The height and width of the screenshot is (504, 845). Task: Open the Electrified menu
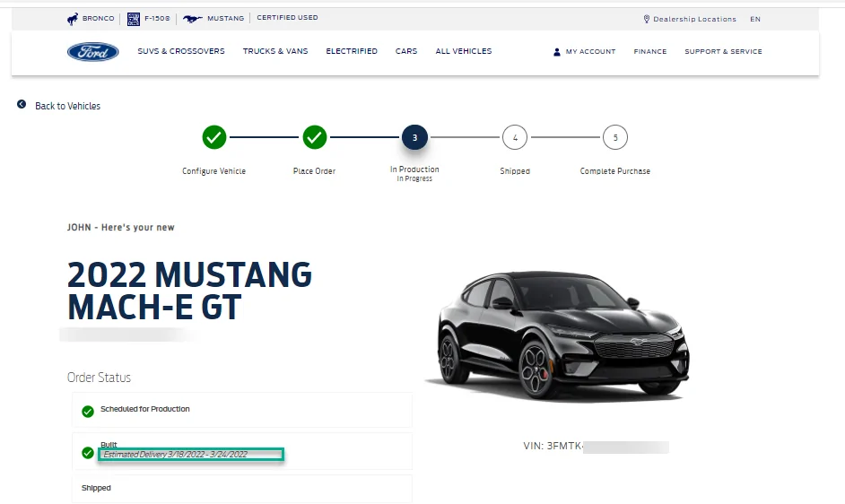352,51
